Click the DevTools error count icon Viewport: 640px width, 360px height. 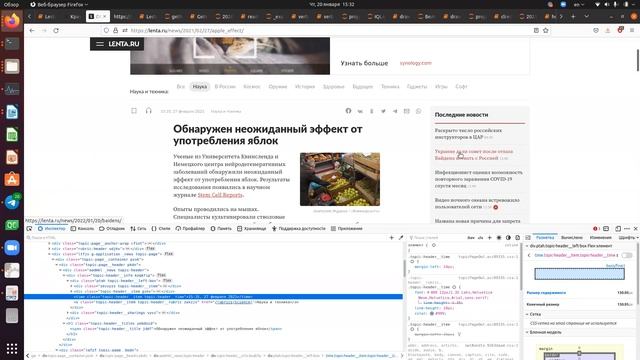pyautogui.click(x=596, y=229)
